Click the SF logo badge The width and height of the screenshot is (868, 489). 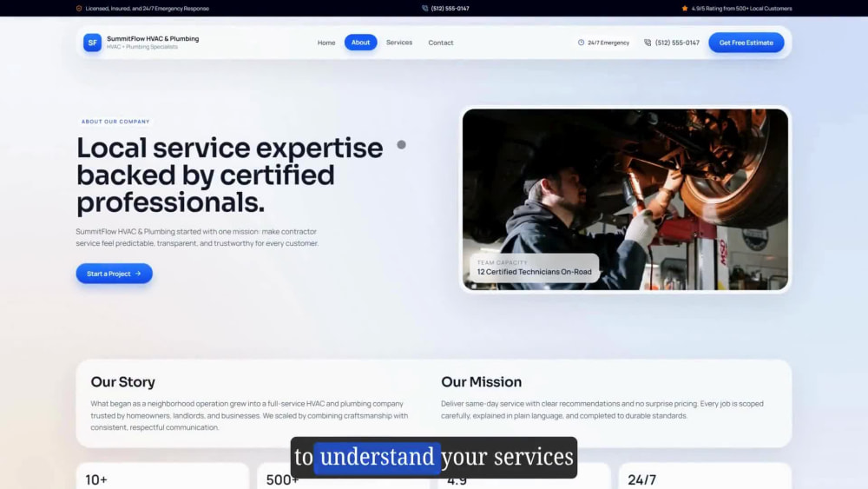click(x=93, y=43)
